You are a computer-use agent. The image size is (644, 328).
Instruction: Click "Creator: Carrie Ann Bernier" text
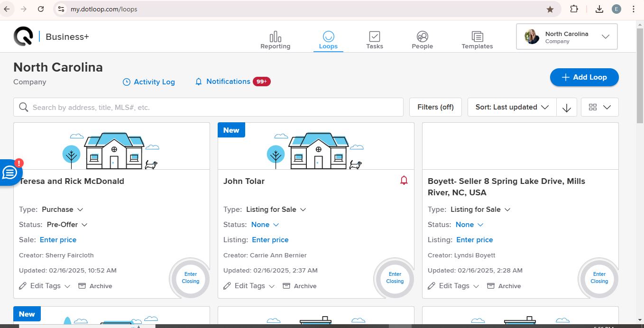coord(265,255)
